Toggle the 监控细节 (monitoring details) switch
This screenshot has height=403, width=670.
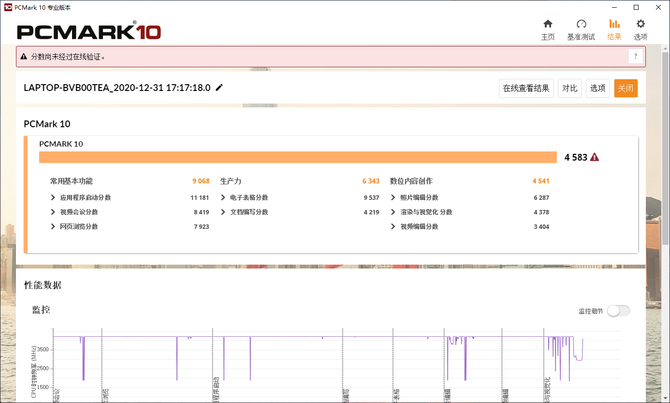click(619, 311)
